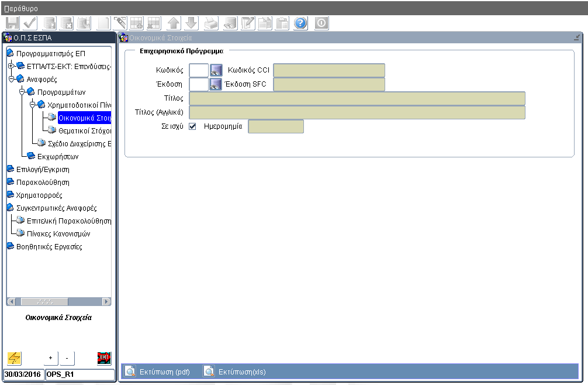The width and height of the screenshot is (588, 385).
Task: Click the copy documents toolbar icon
Action: pos(265,23)
